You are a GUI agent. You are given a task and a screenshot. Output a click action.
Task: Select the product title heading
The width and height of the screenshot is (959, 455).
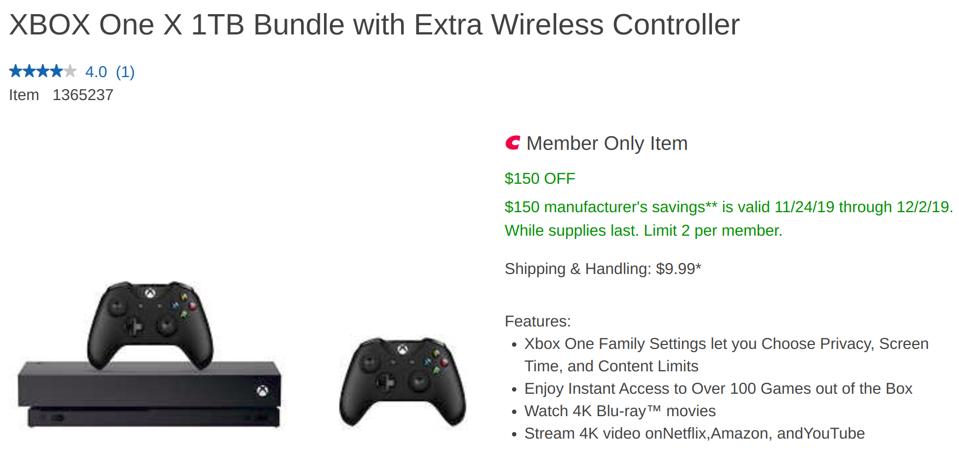pos(374,24)
